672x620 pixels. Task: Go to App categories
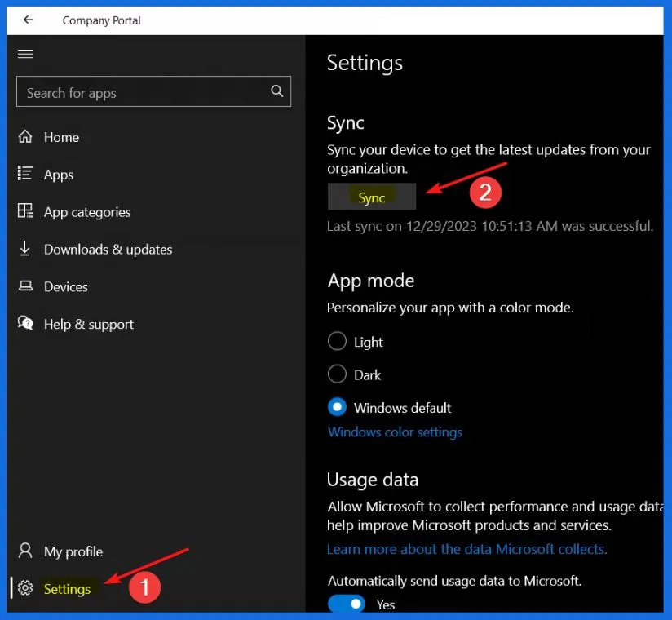point(87,212)
